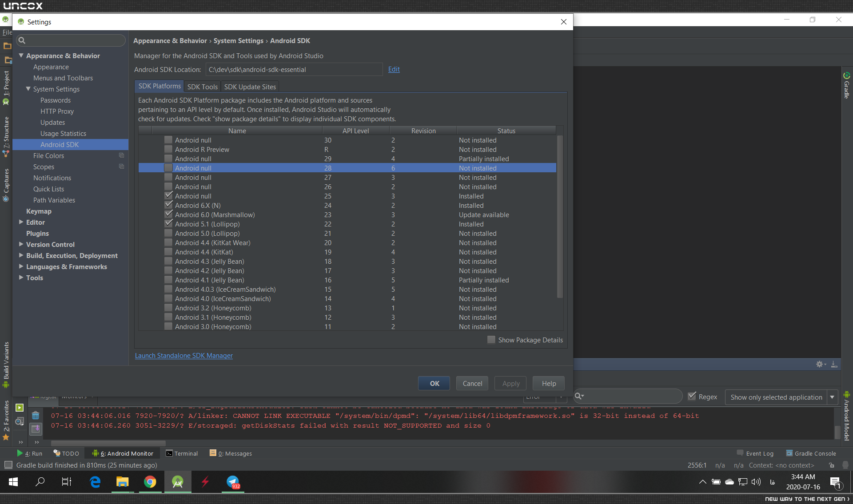Click the logcat vertical scrollbar thumb
This screenshot has height=504, width=853.
837,432
